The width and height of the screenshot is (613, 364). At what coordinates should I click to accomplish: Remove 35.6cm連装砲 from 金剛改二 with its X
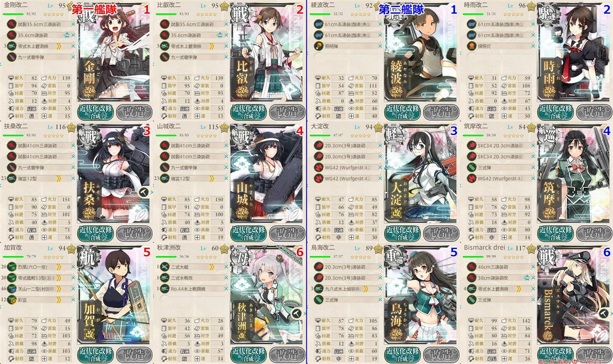tap(73, 35)
